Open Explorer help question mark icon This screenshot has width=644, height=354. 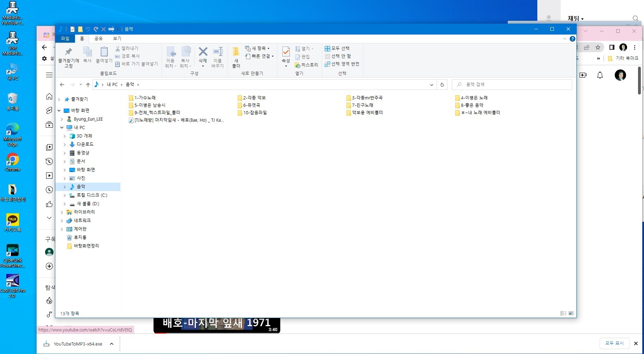point(573,39)
